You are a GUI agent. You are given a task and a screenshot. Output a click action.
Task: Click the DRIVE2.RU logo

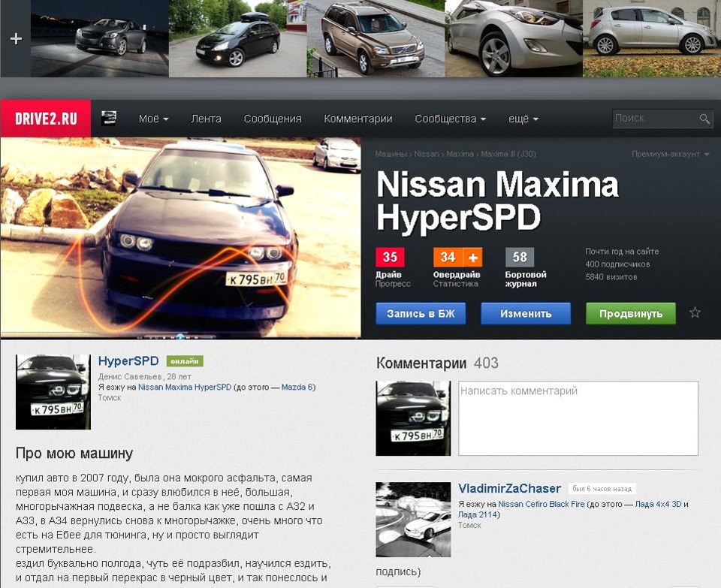click(47, 118)
